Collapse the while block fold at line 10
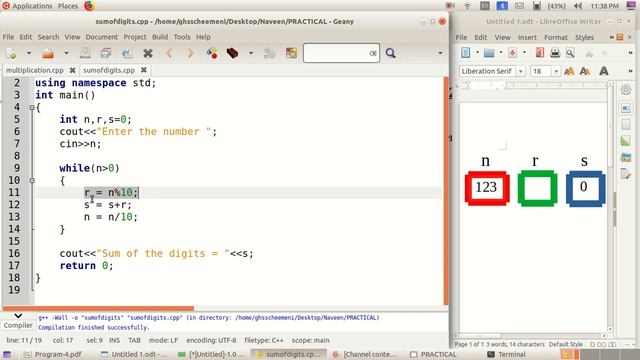This screenshot has width=640, height=360. click(x=32, y=180)
